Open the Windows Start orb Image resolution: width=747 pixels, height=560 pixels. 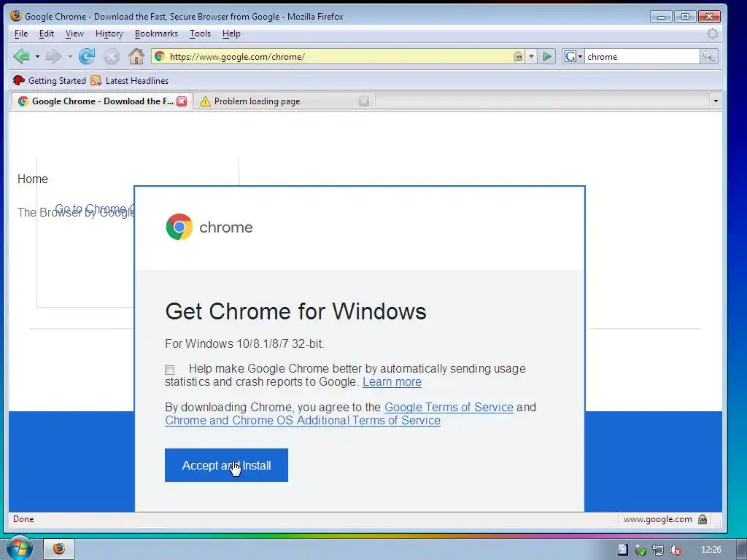pos(19,548)
